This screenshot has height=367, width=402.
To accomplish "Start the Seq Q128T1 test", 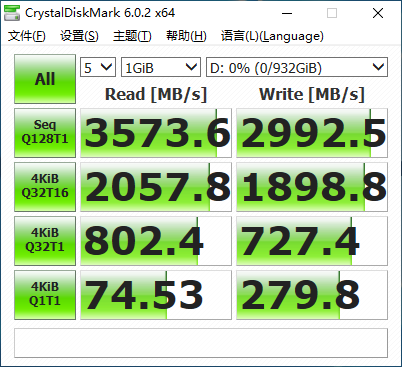I will point(45,133).
